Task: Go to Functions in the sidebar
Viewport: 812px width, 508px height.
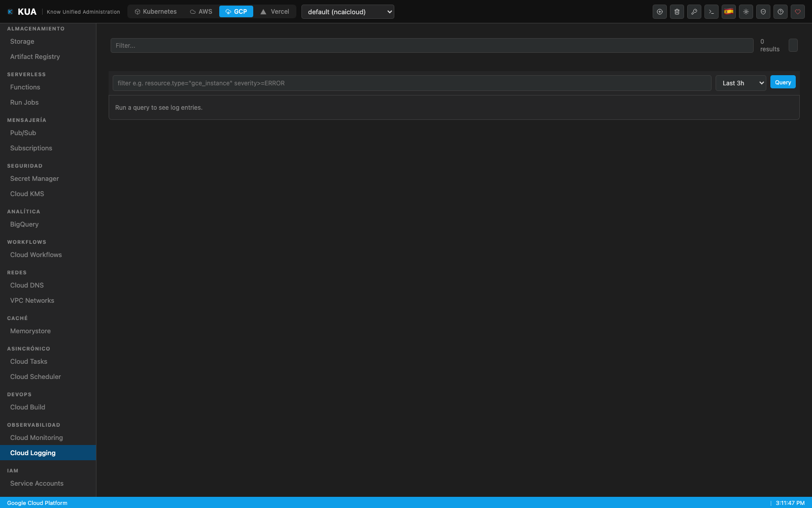Action: (x=48, y=87)
